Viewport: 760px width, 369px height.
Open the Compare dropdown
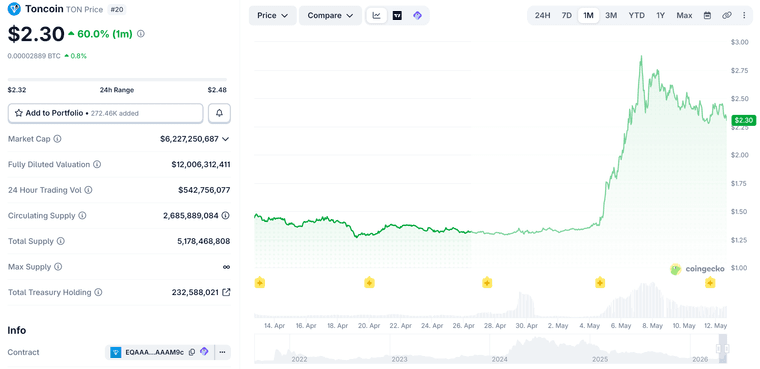point(331,16)
